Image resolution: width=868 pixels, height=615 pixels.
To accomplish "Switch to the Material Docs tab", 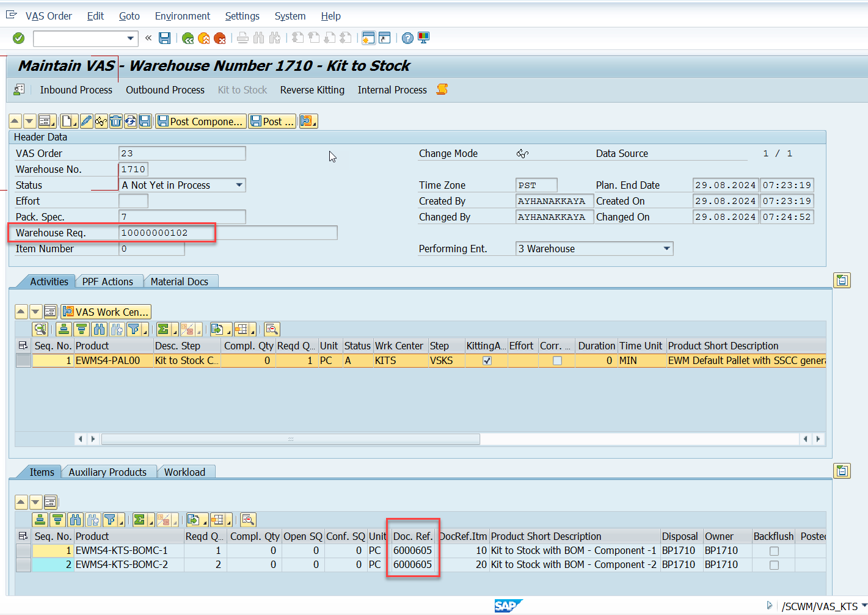I will point(180,282).
